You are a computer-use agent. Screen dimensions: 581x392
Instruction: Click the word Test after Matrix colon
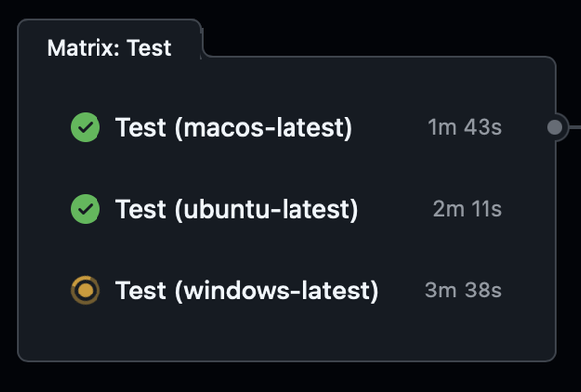tap(149, 48)
